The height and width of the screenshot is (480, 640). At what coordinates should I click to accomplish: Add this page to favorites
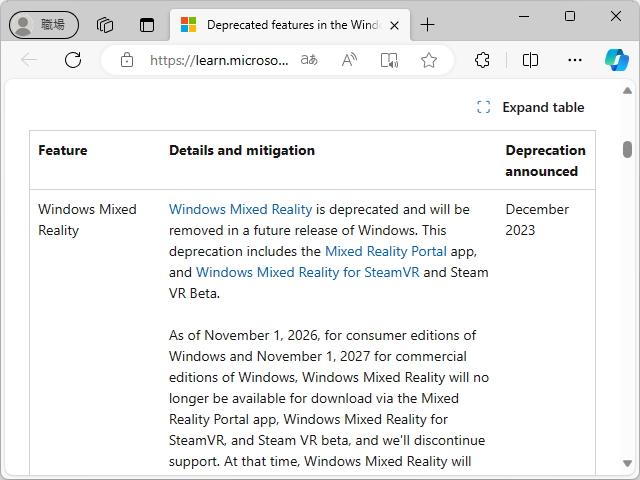429,60
